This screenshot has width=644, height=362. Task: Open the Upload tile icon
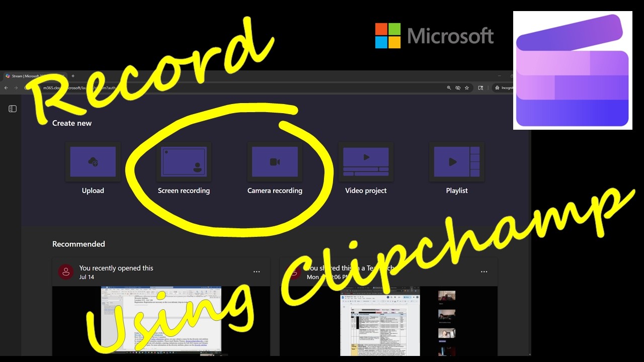93,162
